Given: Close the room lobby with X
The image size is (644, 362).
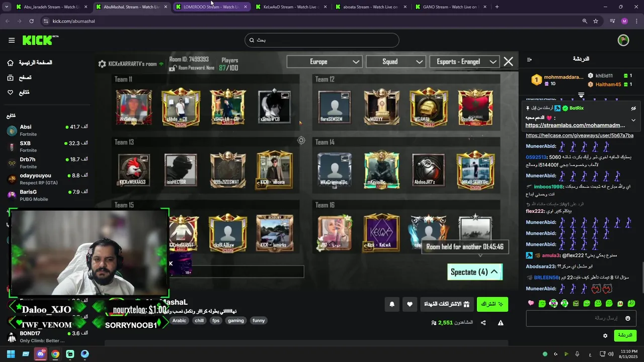Looking at the screenshot, I should pyautogui.click(x=508, y=62).
